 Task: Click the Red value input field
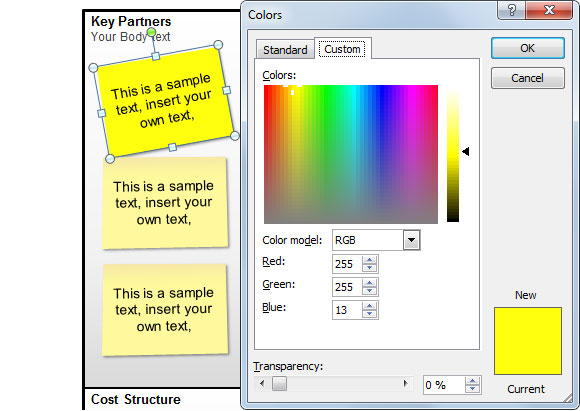pos(347,264)
